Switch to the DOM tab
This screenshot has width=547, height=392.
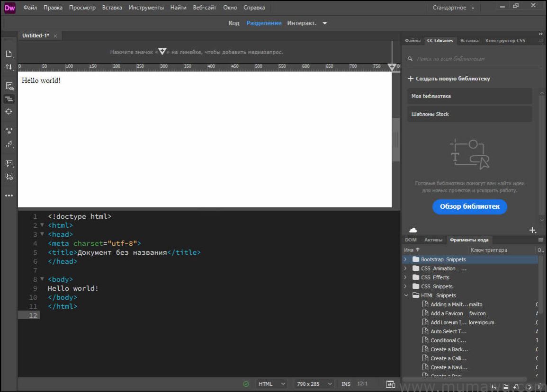tap(410, 240)
